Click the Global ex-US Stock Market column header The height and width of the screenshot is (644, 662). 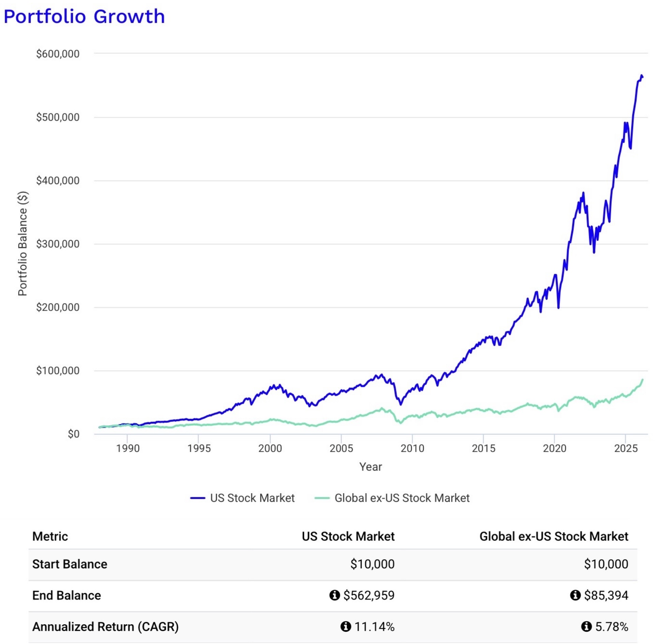tap(554, 536)
